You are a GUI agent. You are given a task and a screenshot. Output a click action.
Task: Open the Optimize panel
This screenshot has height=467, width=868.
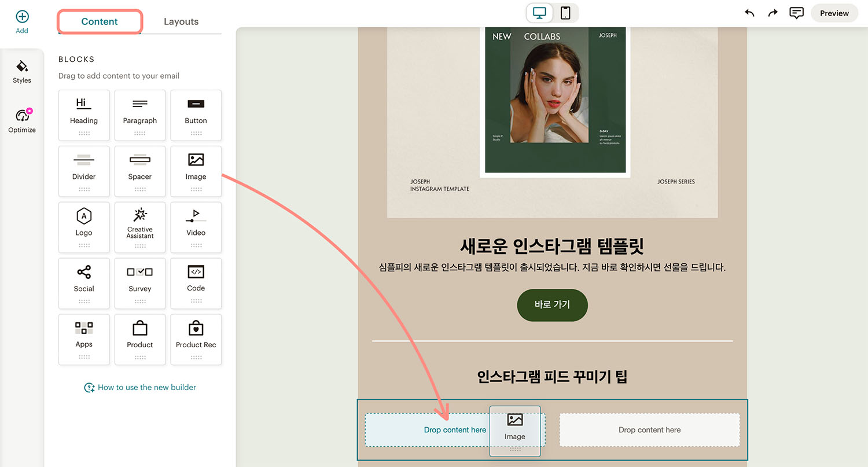(x=22, y=120)
